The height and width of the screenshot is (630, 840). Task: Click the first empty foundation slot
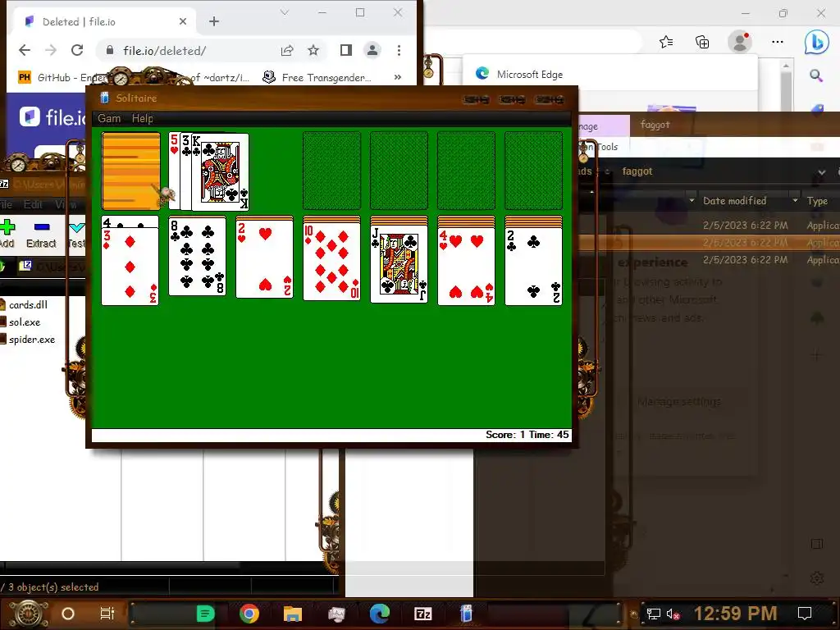pyautogui.click(x=331, y=171)
